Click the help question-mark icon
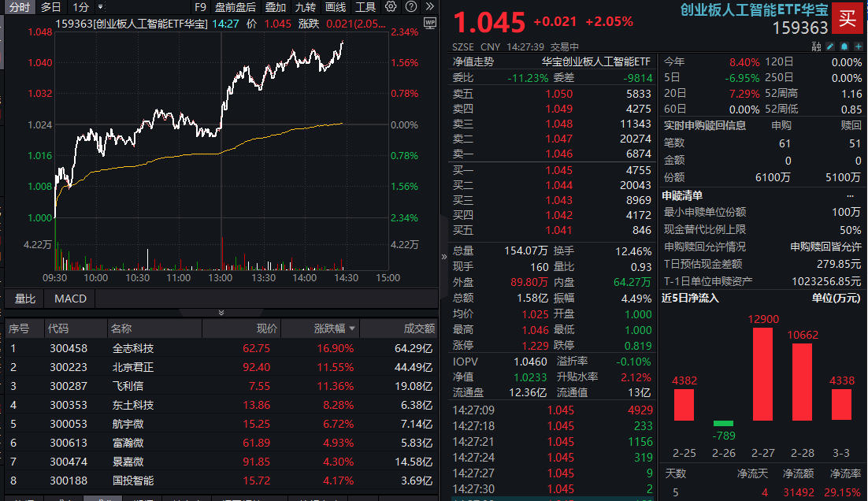Image resolution: width=868 pixels, height=501 pixels. point(411,6)
